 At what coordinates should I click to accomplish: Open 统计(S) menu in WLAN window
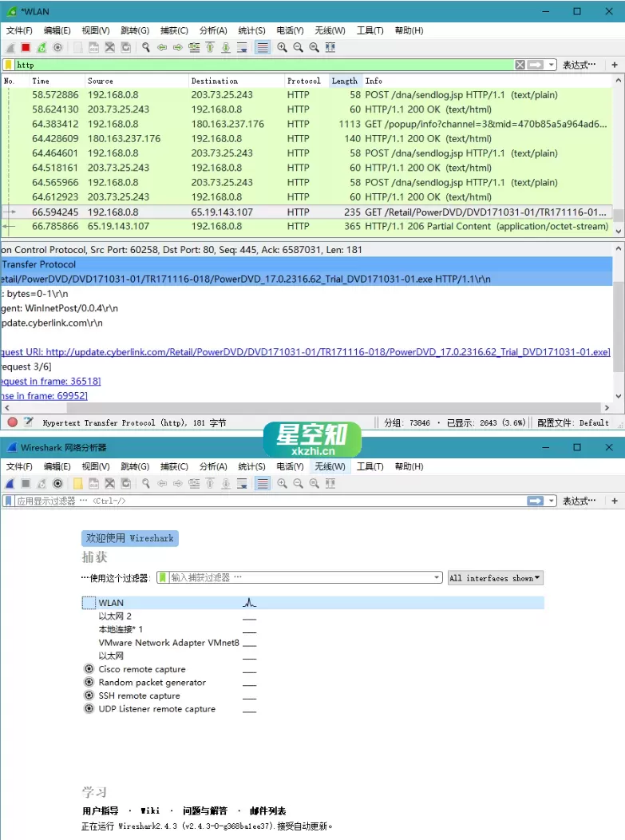[x=251, y=30]
